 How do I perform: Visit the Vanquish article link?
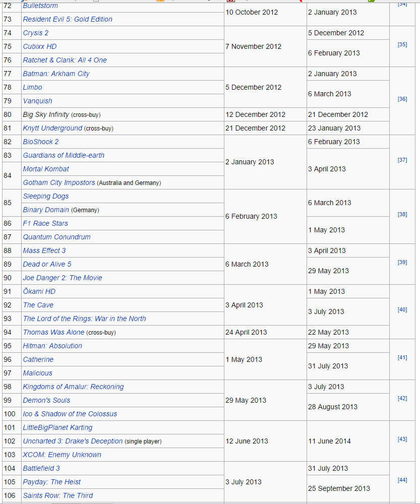(37, 101)
